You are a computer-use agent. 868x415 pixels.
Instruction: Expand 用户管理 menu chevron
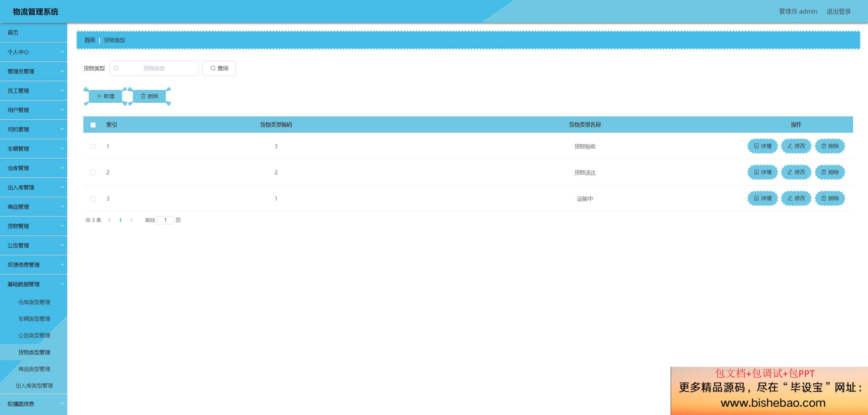pyautogui.click(x=62, y=110)
